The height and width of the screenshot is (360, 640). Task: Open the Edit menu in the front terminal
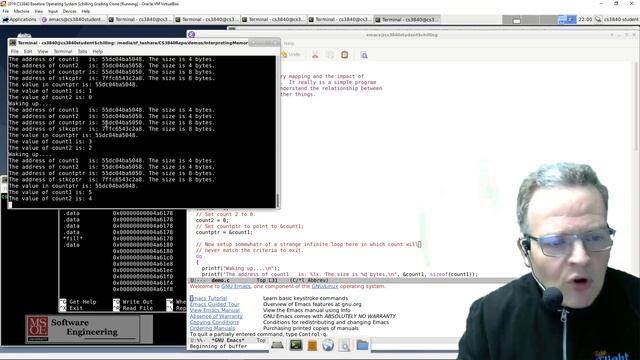(x=28, y=51)
